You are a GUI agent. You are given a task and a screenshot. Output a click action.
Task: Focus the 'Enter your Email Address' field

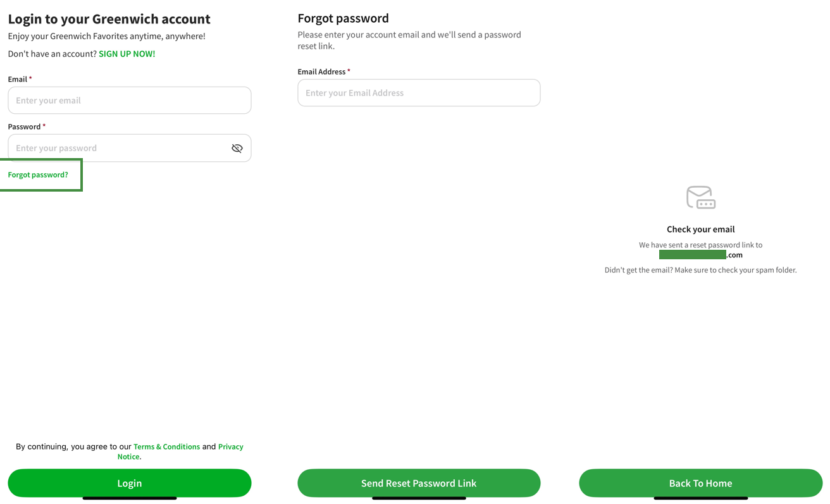(419, 93)
